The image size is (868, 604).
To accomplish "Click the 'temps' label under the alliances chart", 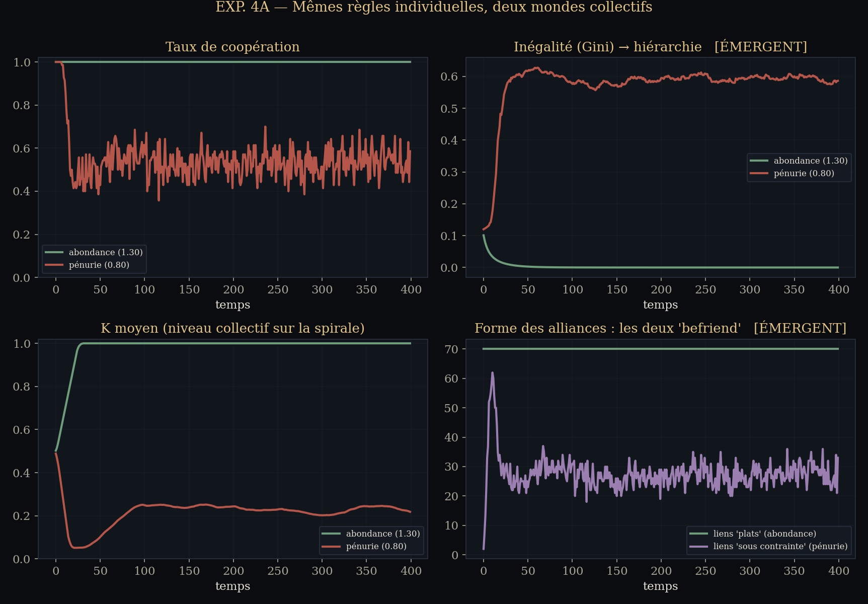I will (660, 586).
